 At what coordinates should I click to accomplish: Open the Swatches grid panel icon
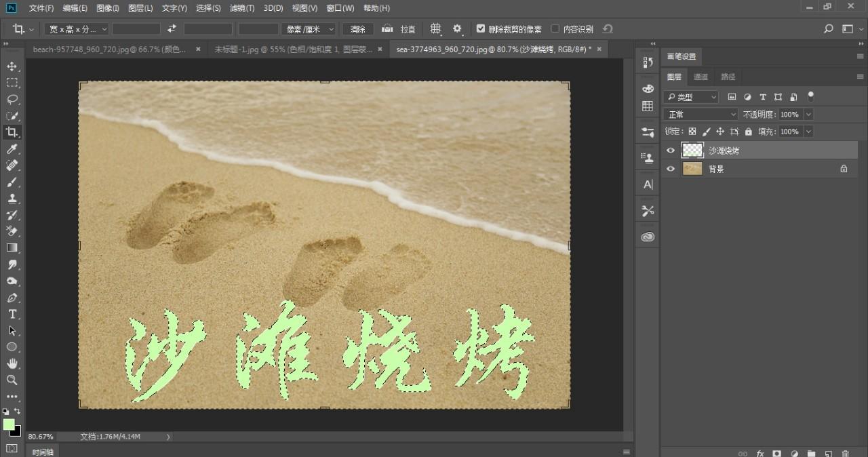(648, 106)
